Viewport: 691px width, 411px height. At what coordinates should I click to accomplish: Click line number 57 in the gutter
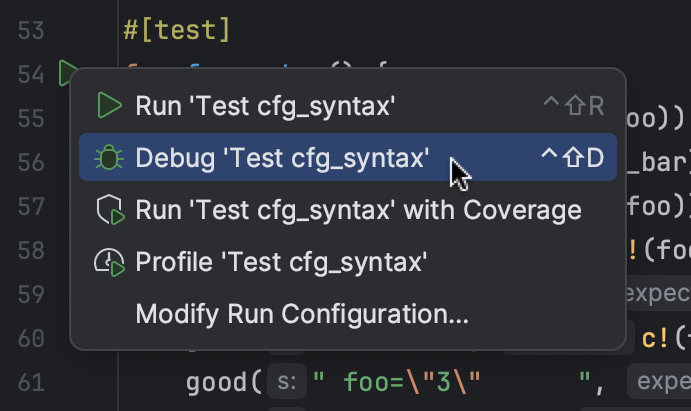pyautogui.click(x=31, y=207)
